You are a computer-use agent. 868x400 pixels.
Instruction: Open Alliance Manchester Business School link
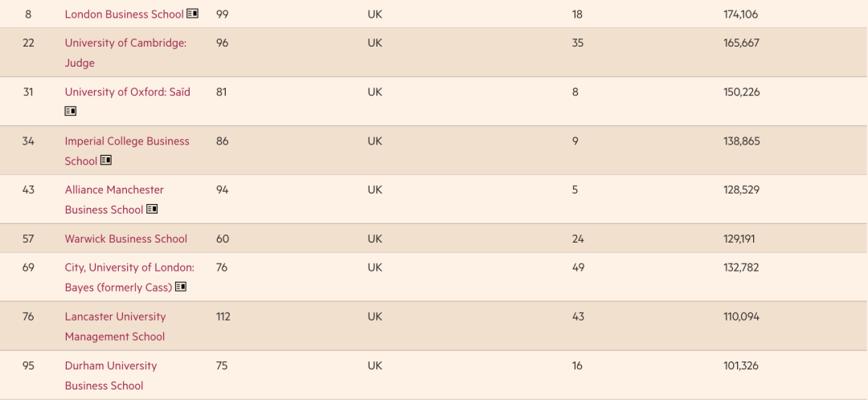(114, 199)
